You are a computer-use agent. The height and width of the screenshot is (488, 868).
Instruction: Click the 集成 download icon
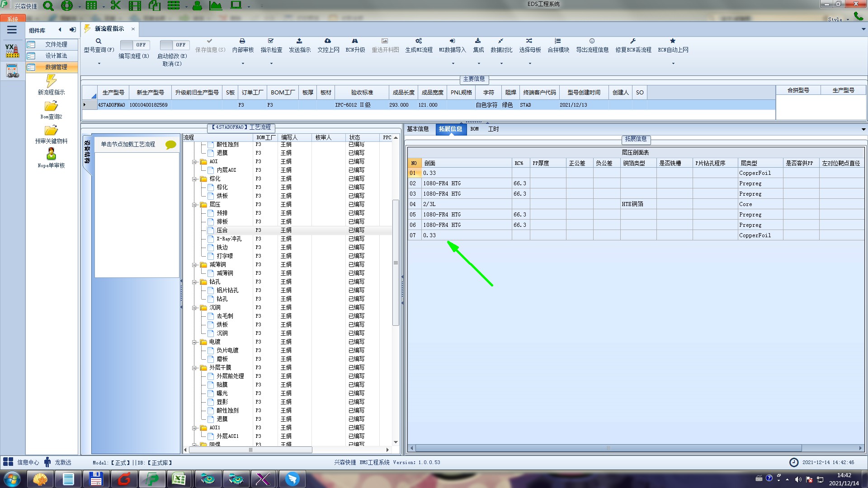pyautogui.click(x=478, y=41)
